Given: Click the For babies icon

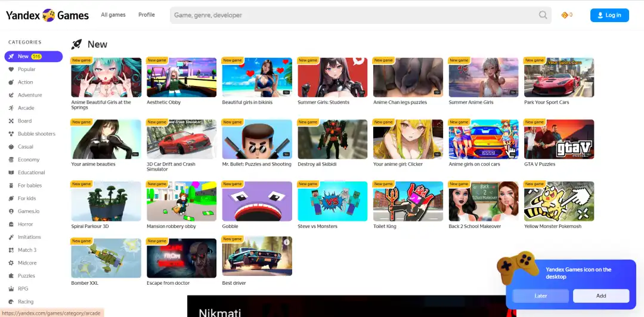Looking at the screenshot, I should 11,186.
